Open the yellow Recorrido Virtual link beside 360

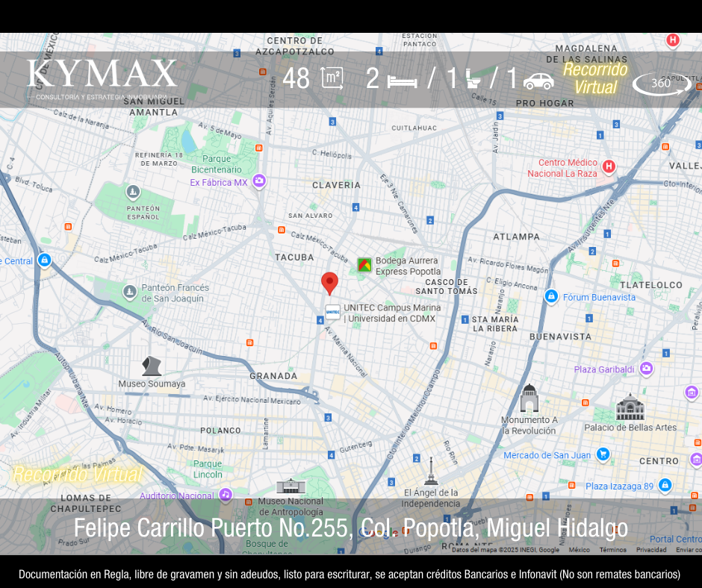(x=595, y=78)
